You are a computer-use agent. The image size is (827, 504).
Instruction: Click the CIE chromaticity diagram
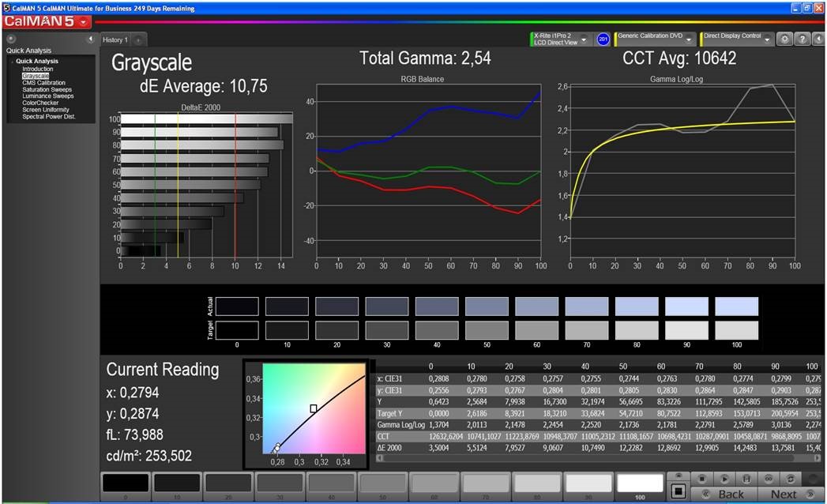[x=314, y=408]
